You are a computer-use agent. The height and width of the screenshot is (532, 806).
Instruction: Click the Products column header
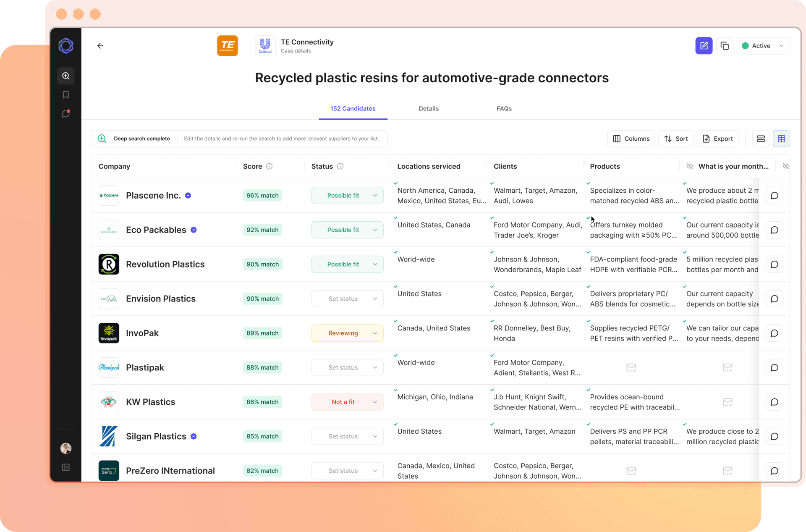(x=605, y=166)
